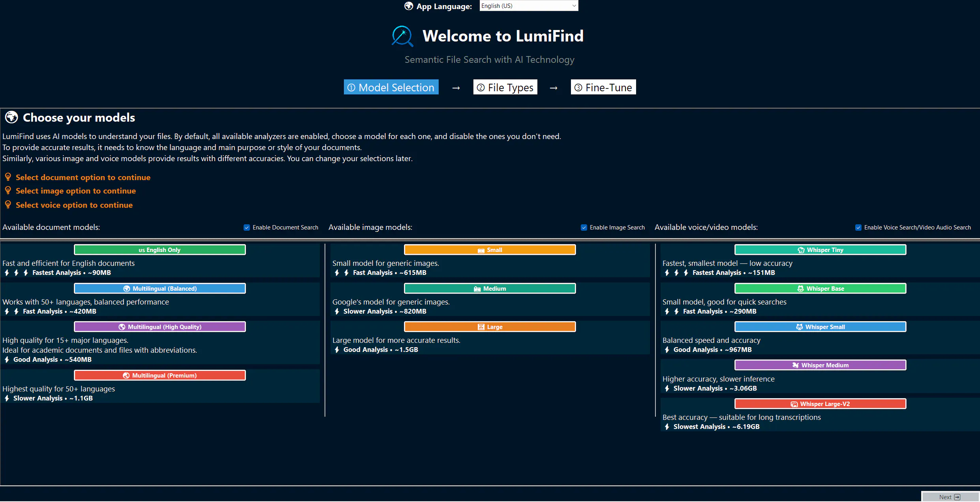Click 'Fastest Analysis • ~151MB' text

point(734,273)
